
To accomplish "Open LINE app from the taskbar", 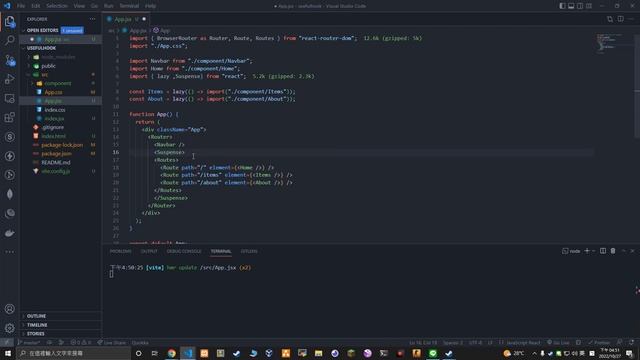I will [433, 353].
